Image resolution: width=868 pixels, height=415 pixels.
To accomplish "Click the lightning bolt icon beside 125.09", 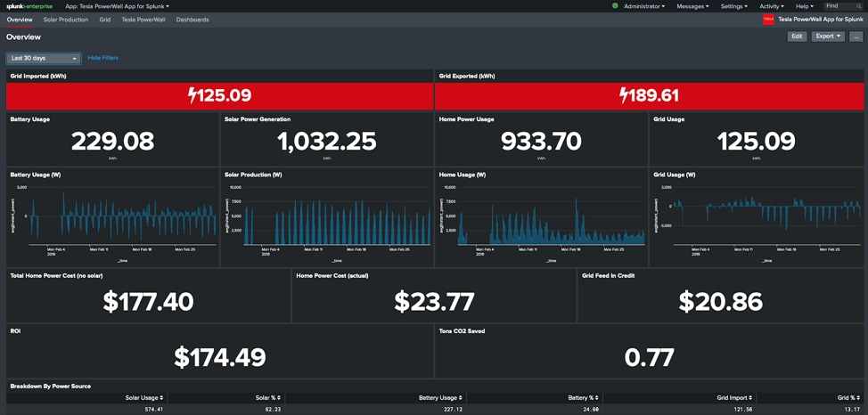I will tap(192, 95).
